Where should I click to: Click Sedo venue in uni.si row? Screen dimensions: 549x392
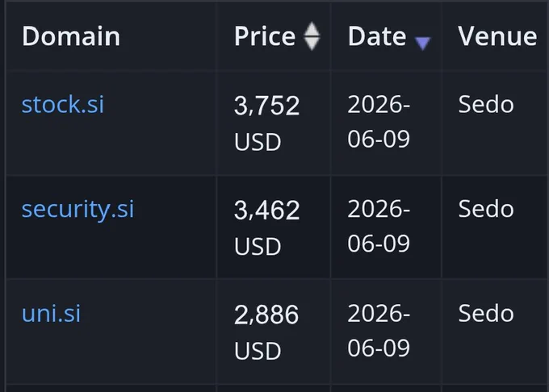coord(486,313)
